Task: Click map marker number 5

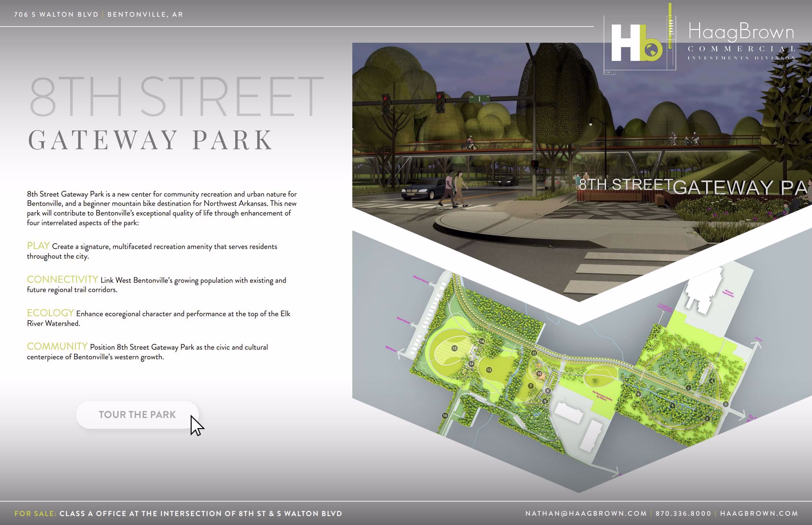Action: tap(672, 406)
